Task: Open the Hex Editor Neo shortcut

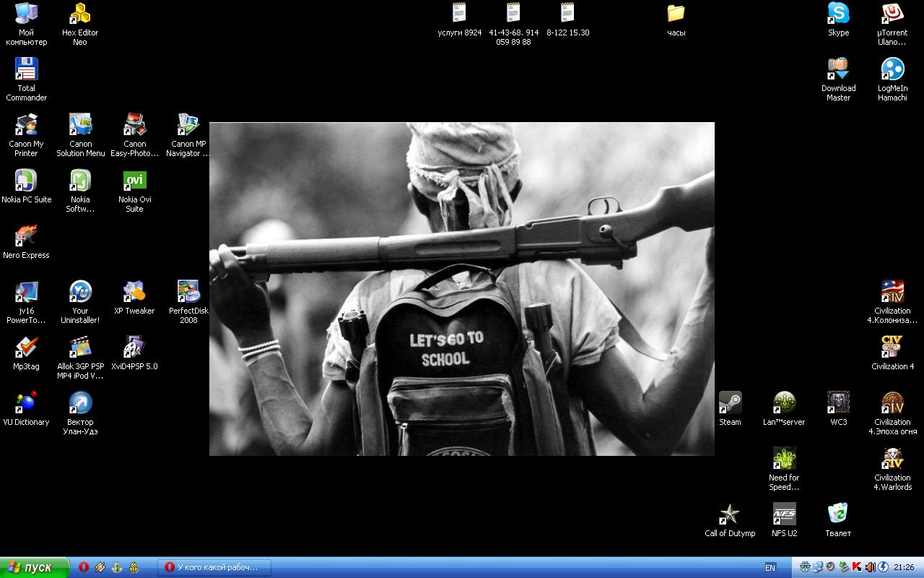Action: click(80, 14)
